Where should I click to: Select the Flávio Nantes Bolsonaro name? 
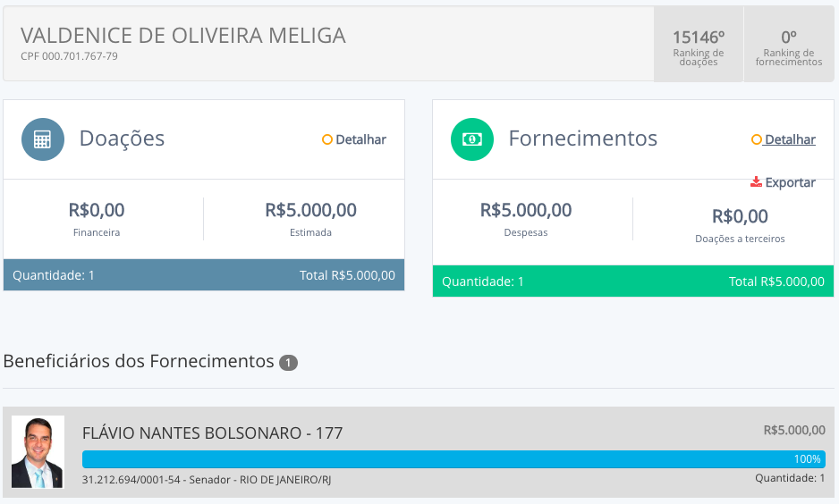coord(212,433)
